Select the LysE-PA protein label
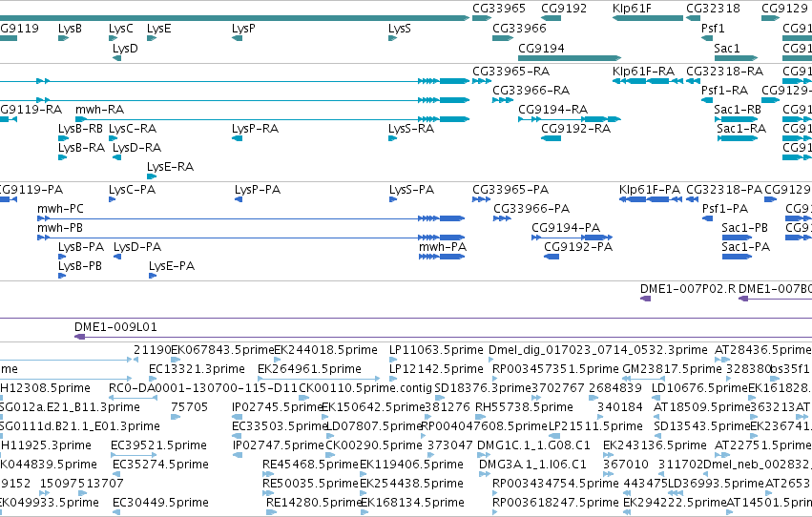Viewport: 812px width, 517px height. coord(172,266)
